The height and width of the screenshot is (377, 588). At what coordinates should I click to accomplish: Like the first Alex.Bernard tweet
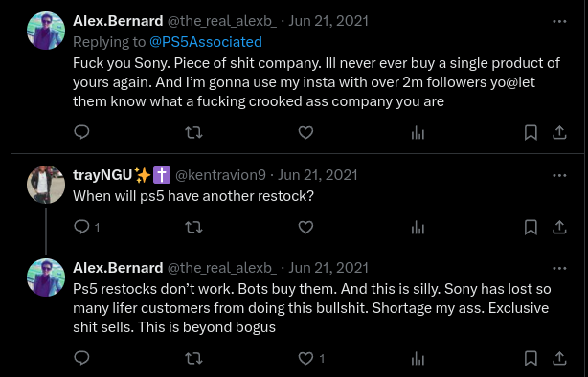point(305,132)
